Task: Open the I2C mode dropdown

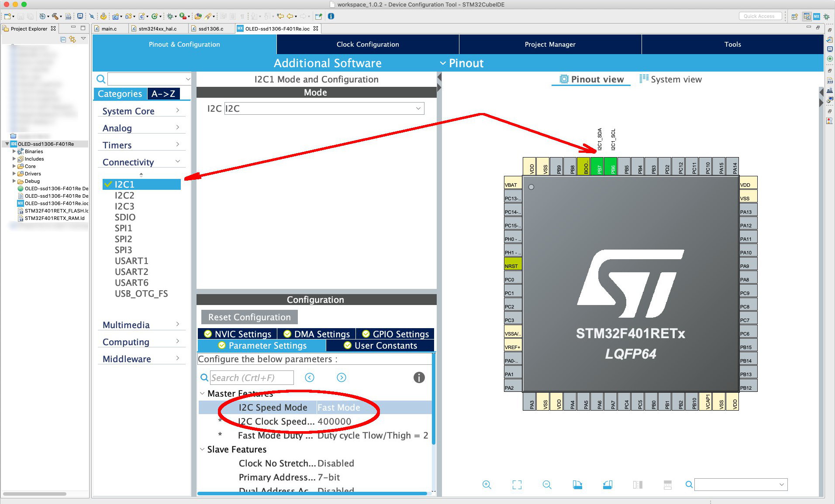Action: pos(418,109)
